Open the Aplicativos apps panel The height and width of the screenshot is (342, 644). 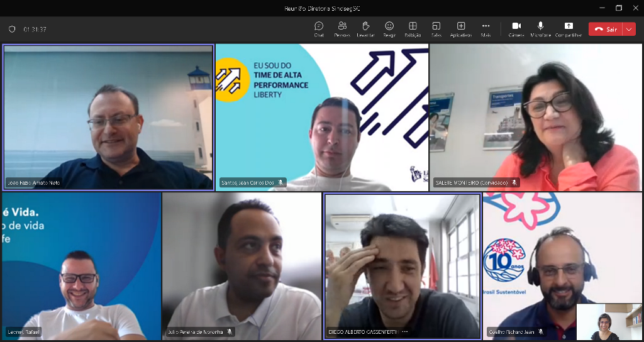461,29
